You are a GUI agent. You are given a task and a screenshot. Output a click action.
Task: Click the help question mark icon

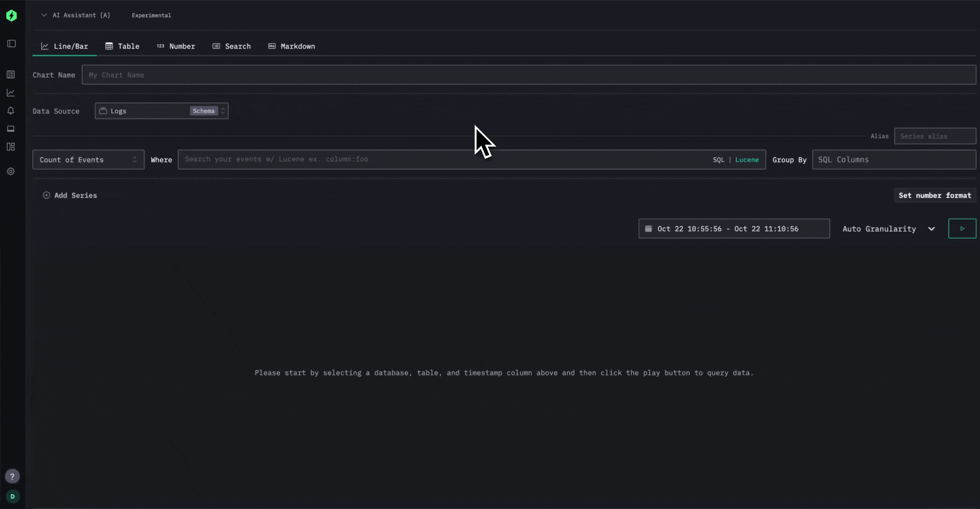point(12,476)
